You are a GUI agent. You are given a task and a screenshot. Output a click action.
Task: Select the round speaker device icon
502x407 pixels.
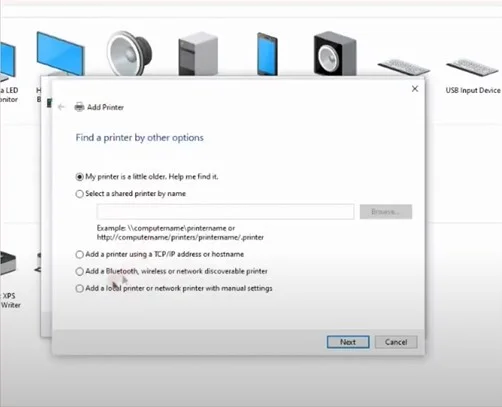pos(129,53)
